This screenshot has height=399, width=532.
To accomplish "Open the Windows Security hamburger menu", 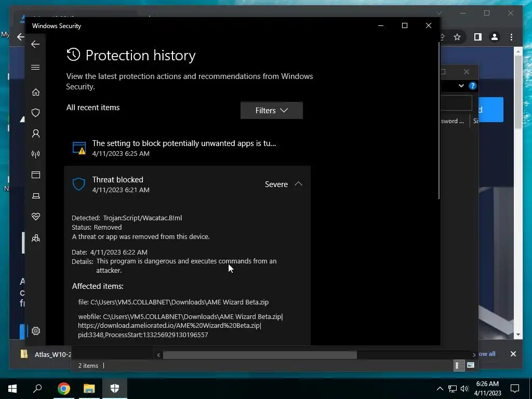I will click(35, 67).
